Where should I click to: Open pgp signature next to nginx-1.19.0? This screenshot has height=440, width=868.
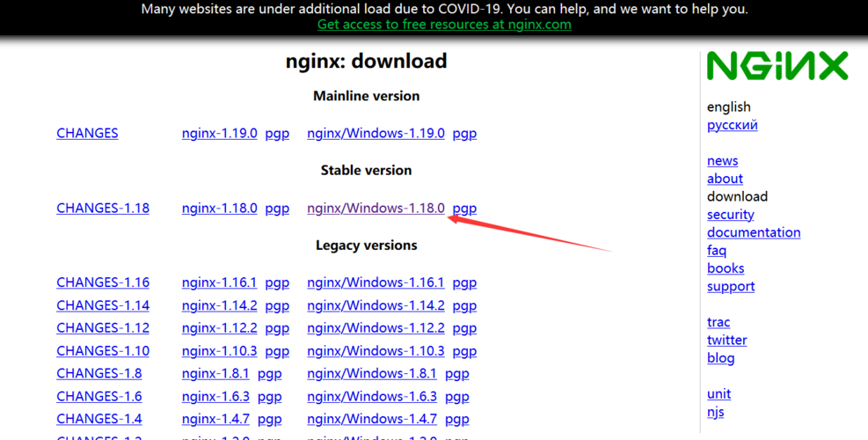click(x=277, y=134)
